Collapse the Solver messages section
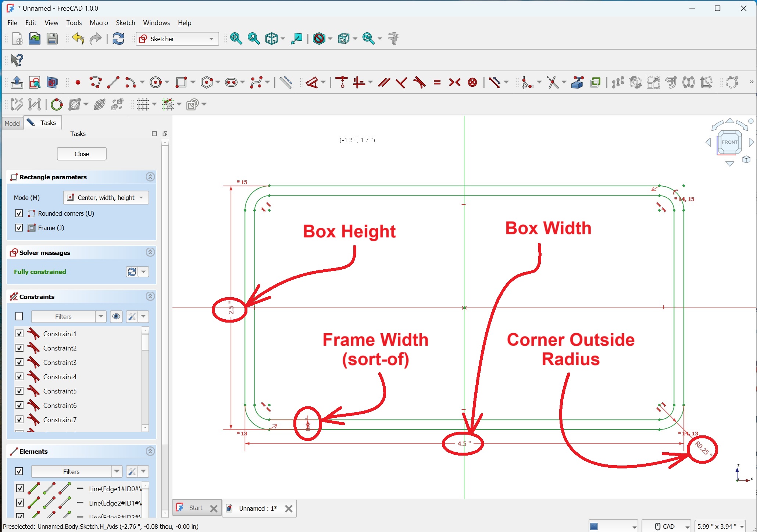 (x=150, y=252)
